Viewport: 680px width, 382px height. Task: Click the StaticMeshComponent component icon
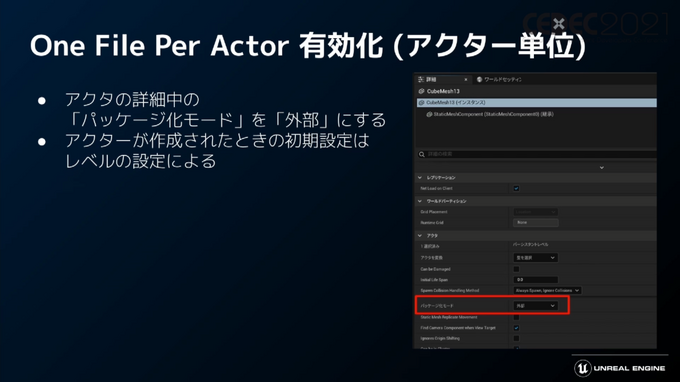(x=429, y=114)
